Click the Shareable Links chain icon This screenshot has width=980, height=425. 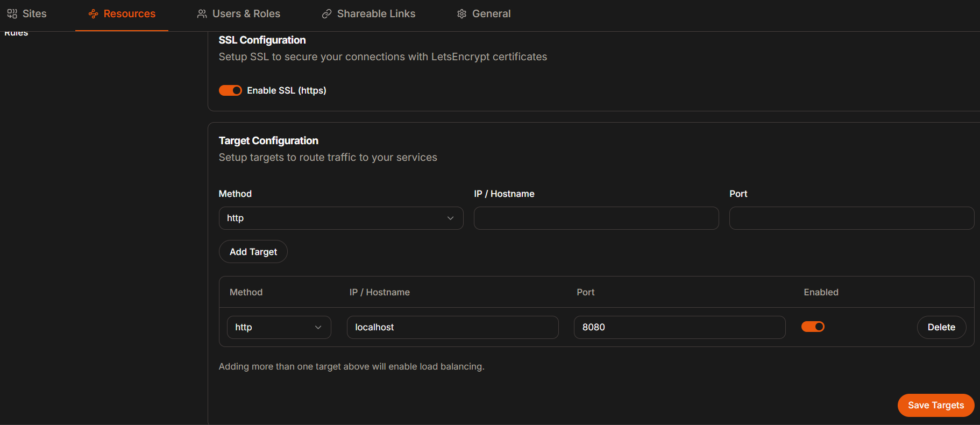point(326,14)
